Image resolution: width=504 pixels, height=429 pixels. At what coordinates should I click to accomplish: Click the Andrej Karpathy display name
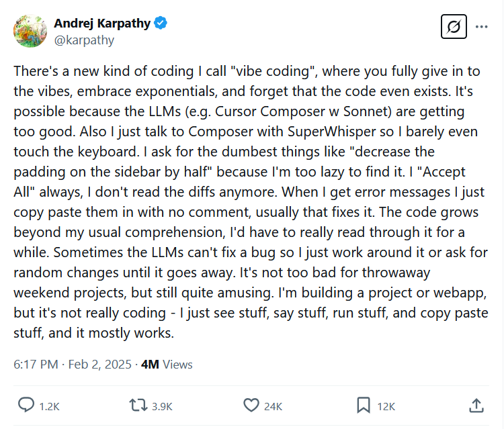coord(103,23)
